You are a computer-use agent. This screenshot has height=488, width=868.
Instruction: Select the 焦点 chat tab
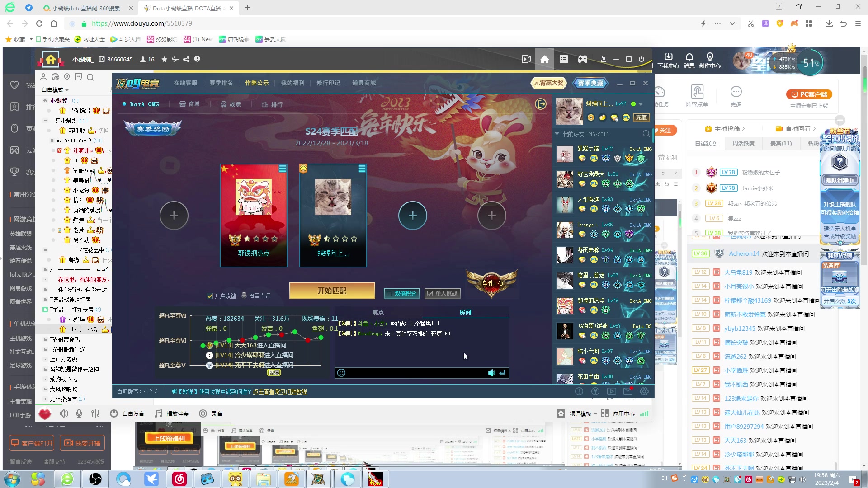[378, 312]
